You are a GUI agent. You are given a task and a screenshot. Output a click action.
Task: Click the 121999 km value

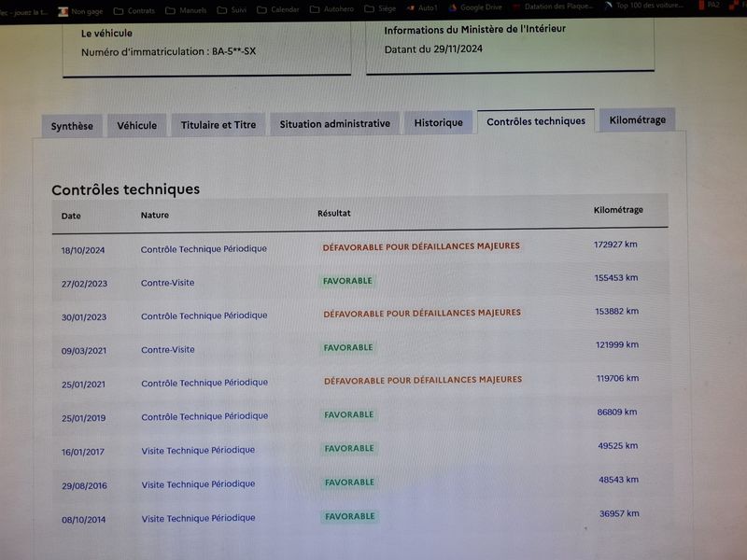[617, 344]
